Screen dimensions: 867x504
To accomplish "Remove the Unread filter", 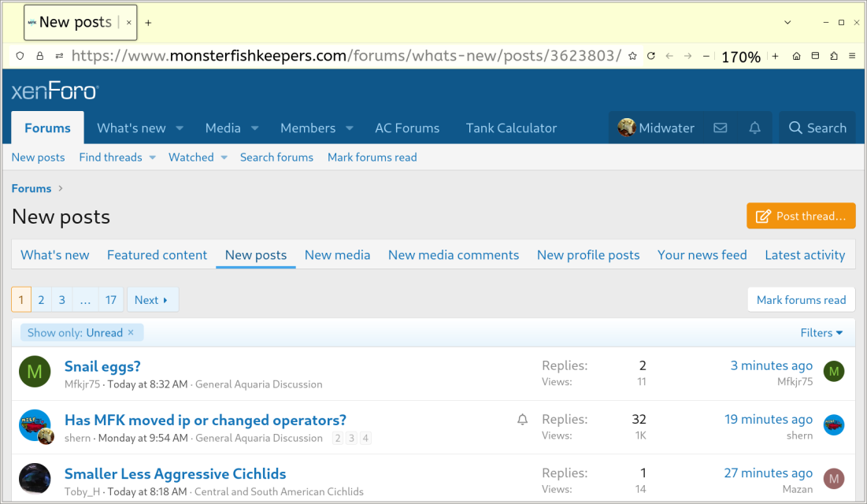I will (131, 332).
